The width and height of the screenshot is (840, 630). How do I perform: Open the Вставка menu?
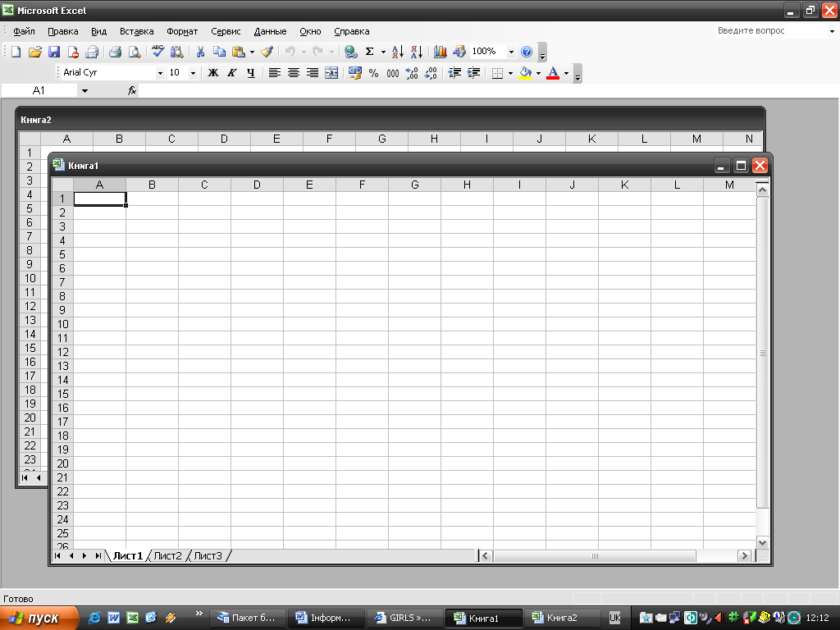(137, 31)
